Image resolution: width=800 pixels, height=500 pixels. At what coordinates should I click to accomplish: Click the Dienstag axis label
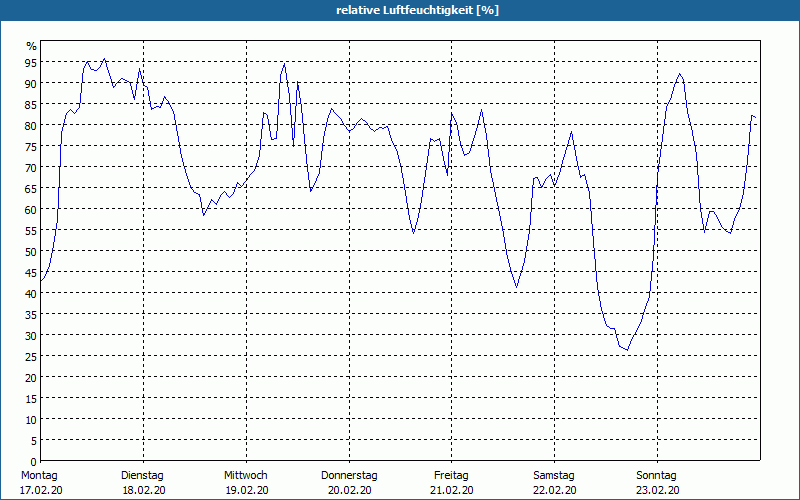[142, 476]
